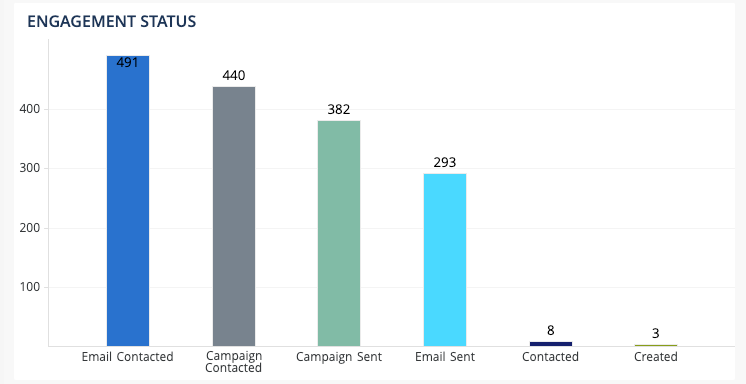Click the Email Contacted axis label

tap(128, 357)
